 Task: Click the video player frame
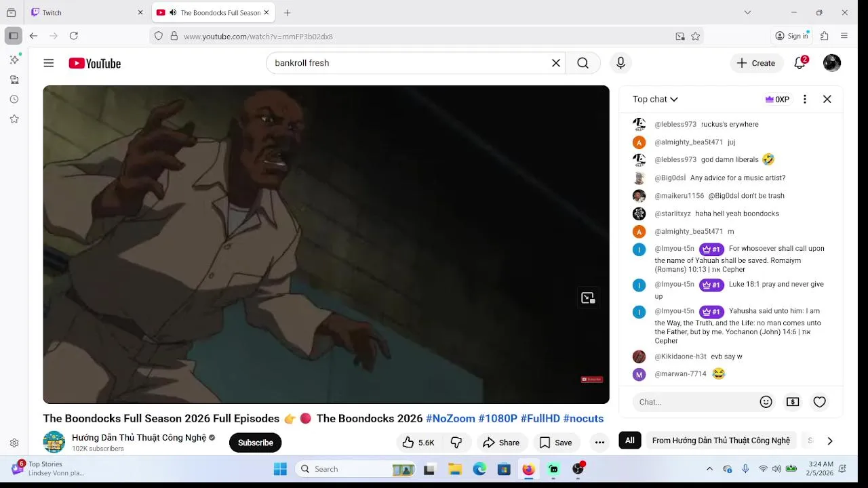click(x=326, y=245)
